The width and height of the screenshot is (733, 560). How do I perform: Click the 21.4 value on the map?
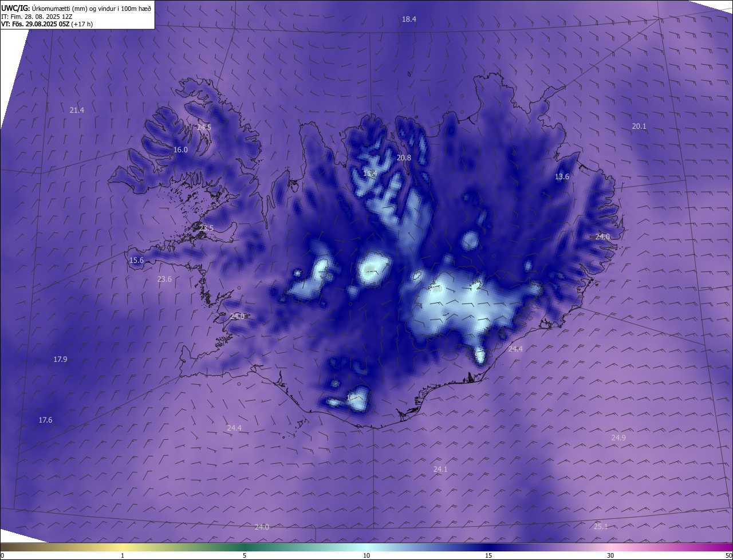coord(77,111)
